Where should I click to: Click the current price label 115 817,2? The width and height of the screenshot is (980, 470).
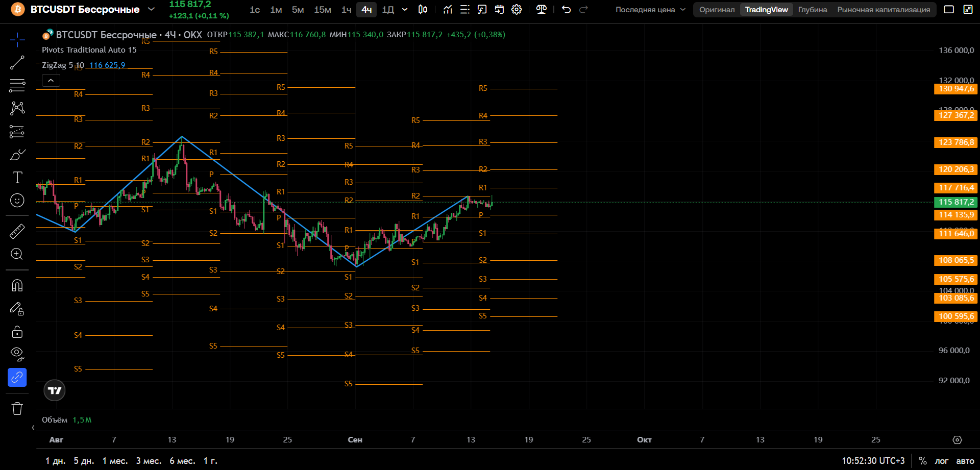[955, 202]
